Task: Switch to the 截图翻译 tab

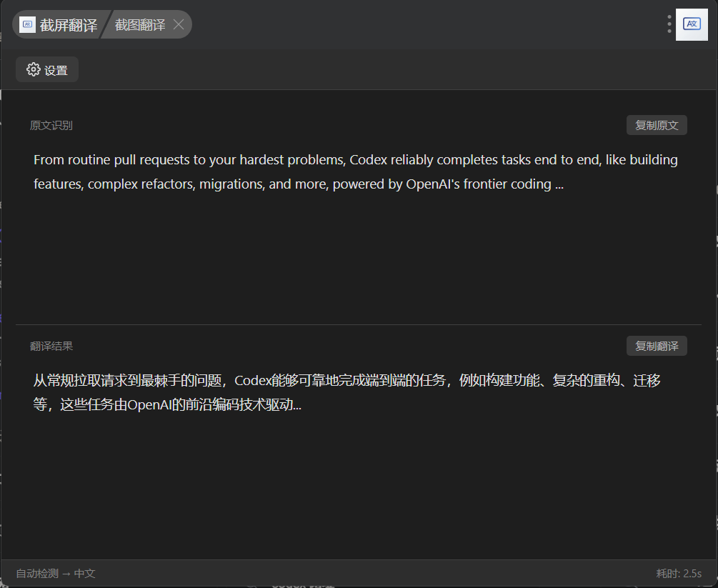Action: pos(139,25)
